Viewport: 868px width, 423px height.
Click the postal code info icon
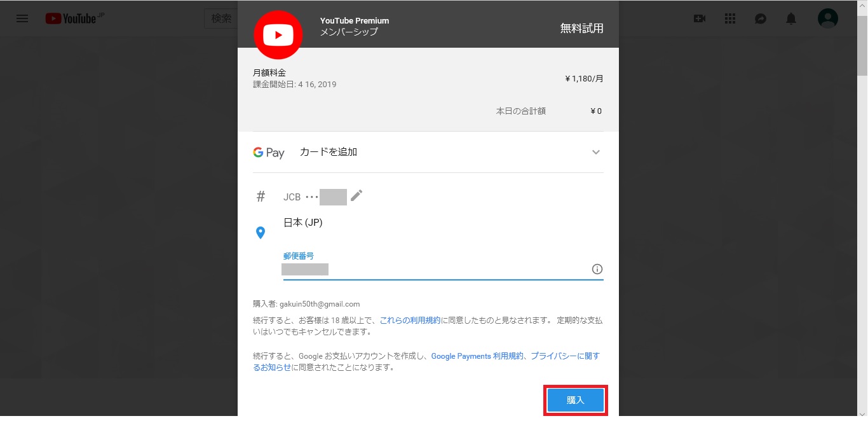[x=597, y=269]
